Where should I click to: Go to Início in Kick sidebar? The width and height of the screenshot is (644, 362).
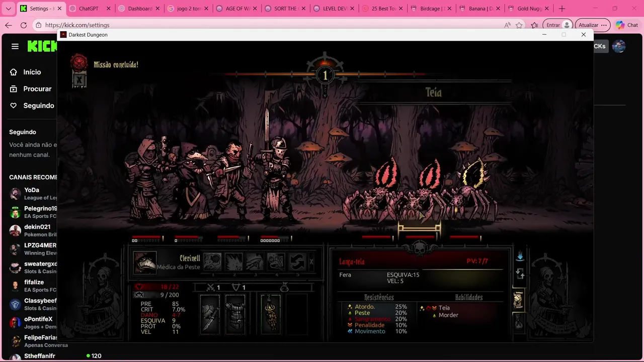(26, 72)
